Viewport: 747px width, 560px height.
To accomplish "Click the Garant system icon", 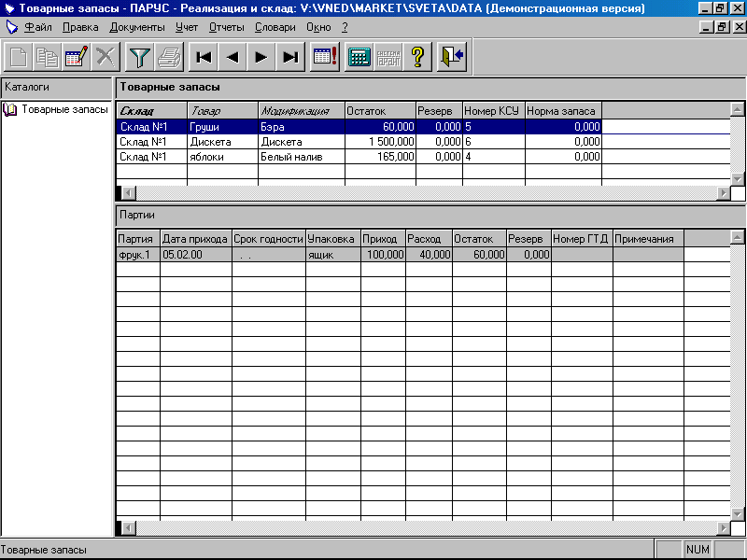I will (388, 57).
